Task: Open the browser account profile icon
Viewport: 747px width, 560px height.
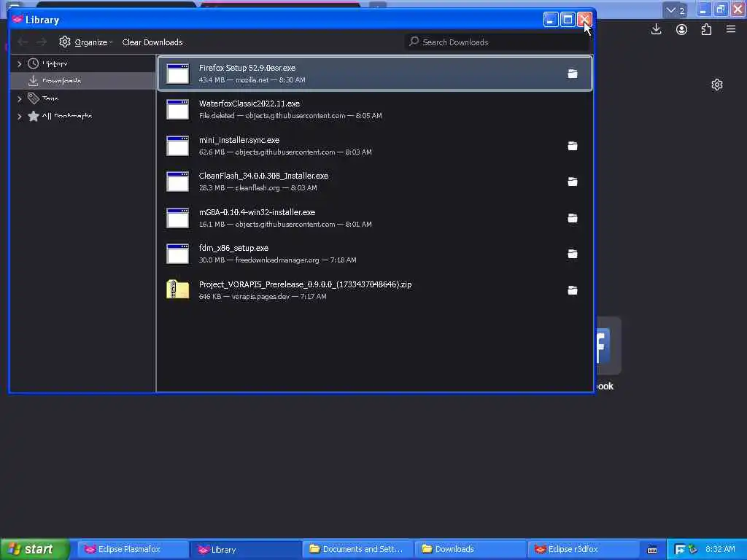Action: (x=681, y=29)
